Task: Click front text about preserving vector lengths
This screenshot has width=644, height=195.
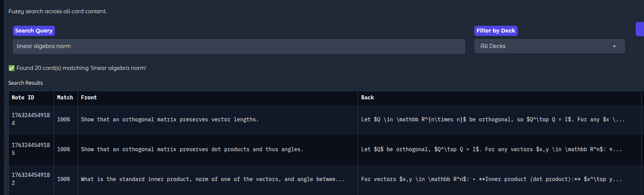Action: click(170, 119)
